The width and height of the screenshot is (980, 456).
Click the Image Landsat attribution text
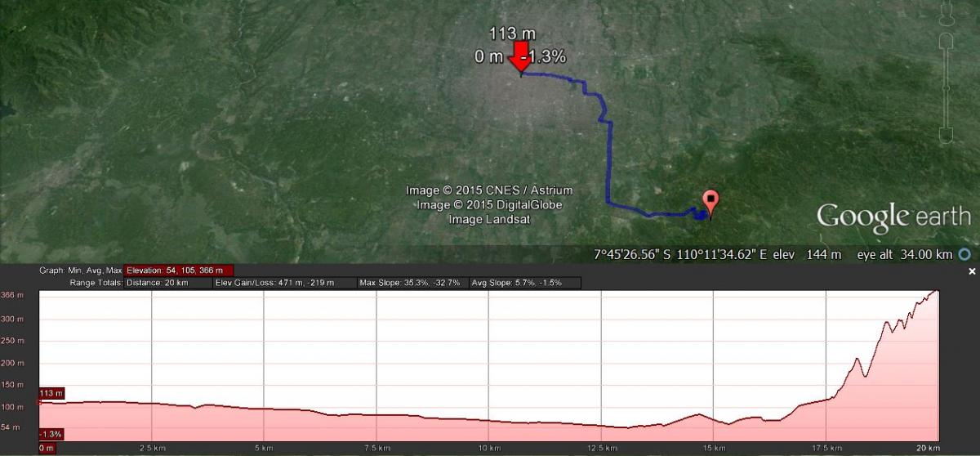pyautogui.click(x=489, y=220)
